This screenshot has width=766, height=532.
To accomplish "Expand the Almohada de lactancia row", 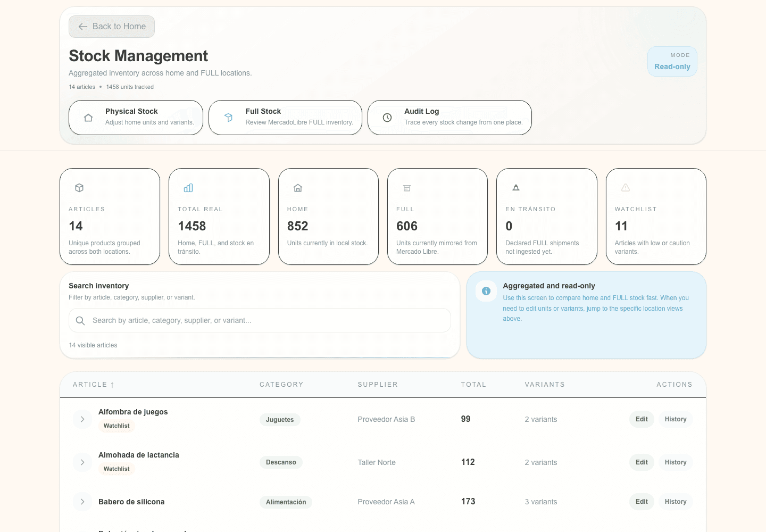I will 82,462.
